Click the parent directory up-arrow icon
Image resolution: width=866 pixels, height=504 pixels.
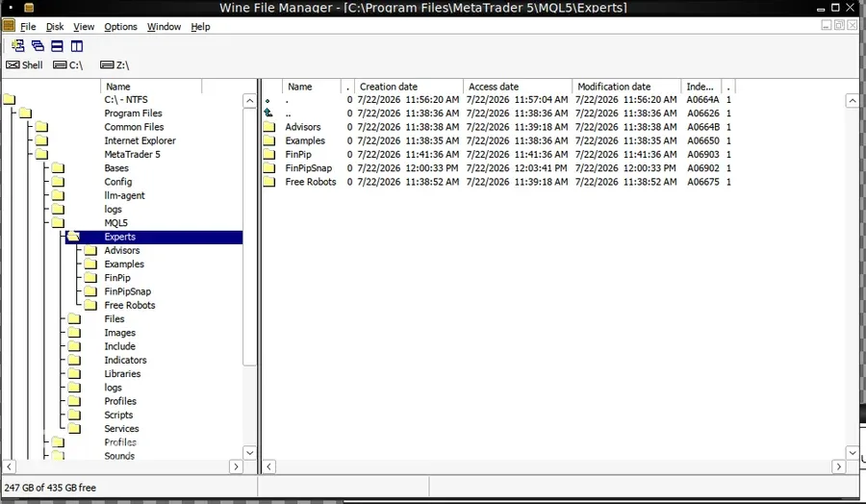pyautogui.click(x=268, y=113)
